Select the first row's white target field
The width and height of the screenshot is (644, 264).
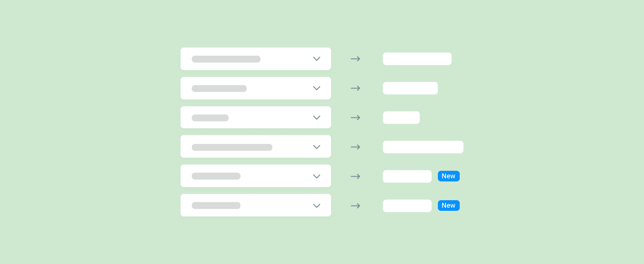click(417, 59)
